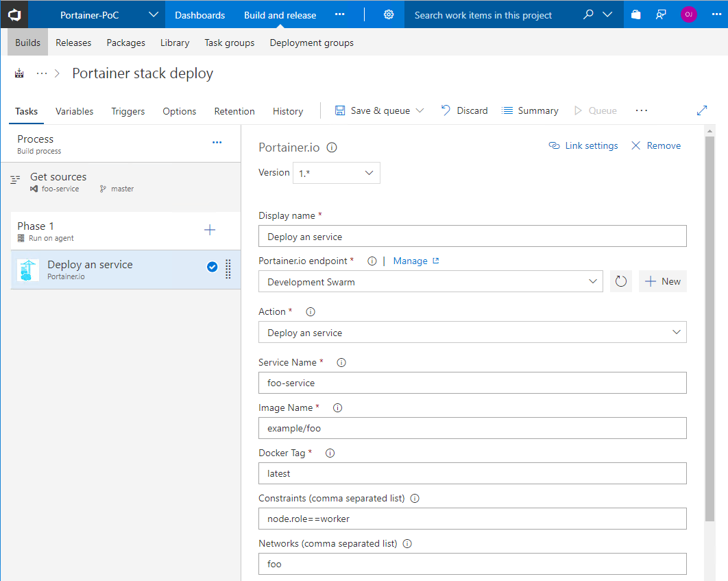Image resolution: width=728 pixels, height=581 pixels.
Task: Open Link settings
Action: point(583,146)
